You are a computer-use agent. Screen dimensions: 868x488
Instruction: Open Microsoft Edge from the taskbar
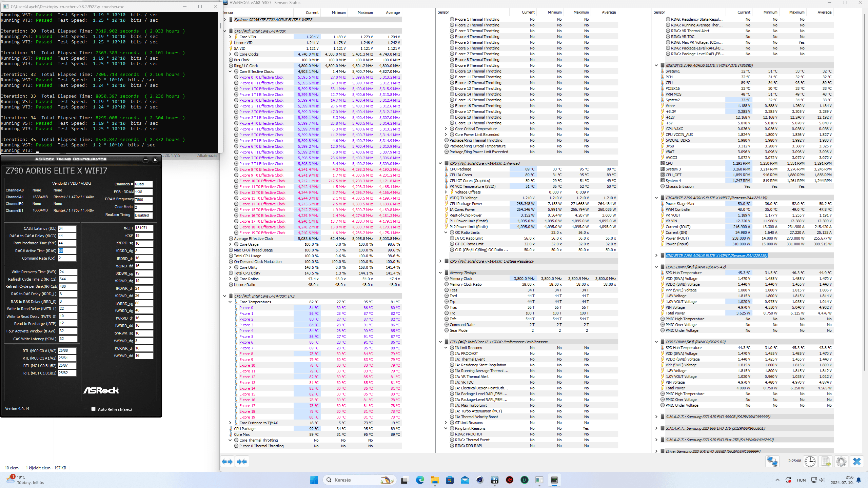pos(420,480)
